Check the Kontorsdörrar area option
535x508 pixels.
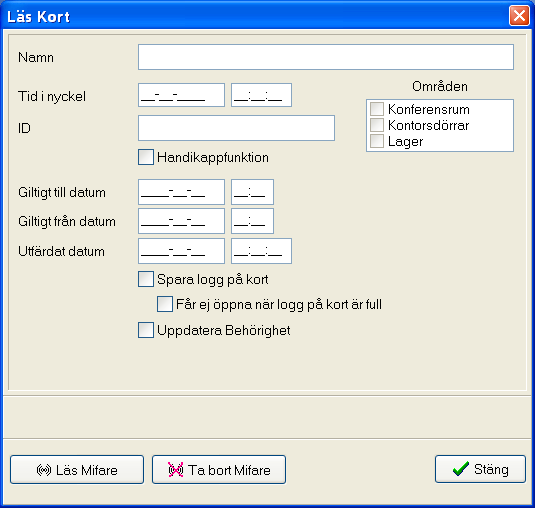pos(377,125)
